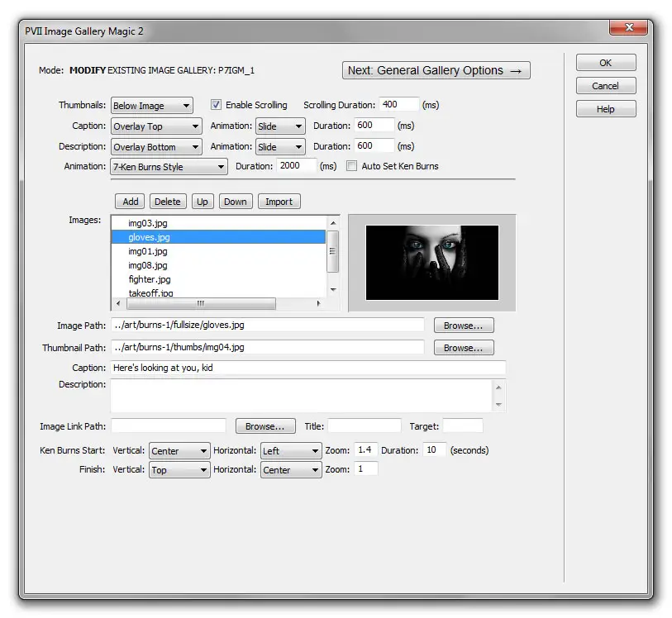Select img03.jpg in Images list
The image size is (672, 618).
pyautogui.click(x=218, y=223)
